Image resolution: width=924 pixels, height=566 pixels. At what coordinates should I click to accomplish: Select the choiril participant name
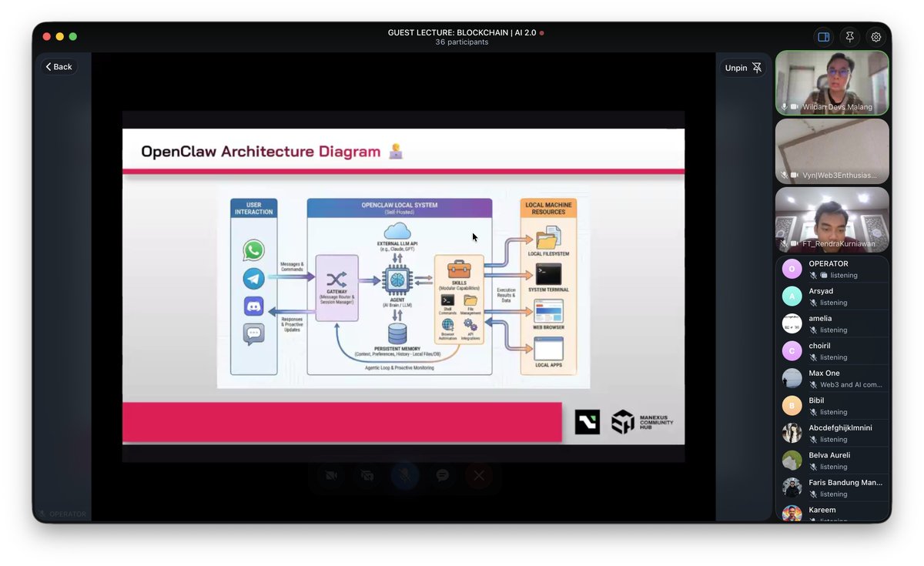[x=820, y=346]
